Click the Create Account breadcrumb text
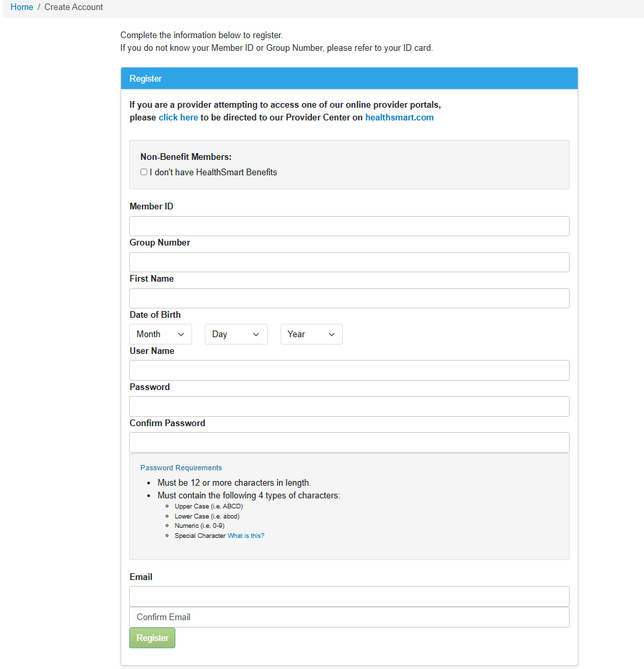 tap(74, 7)
